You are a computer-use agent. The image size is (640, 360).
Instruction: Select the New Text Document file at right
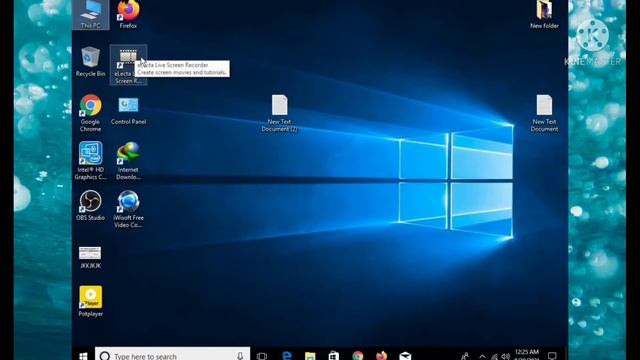point(544,113)
